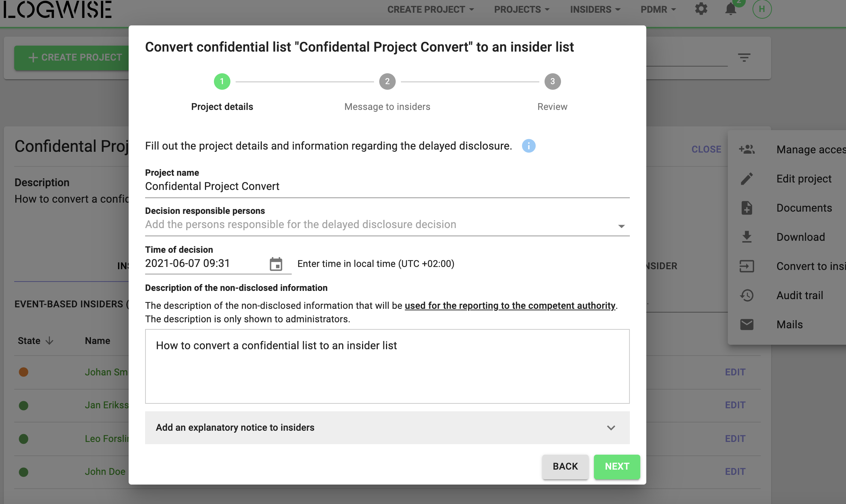
Task: Open the calendar date picker icon
Action: tap(276, 264)
